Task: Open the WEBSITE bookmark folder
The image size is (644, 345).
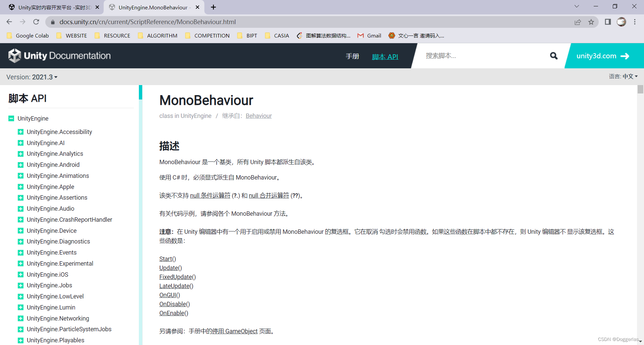Action: click(72, 36)
